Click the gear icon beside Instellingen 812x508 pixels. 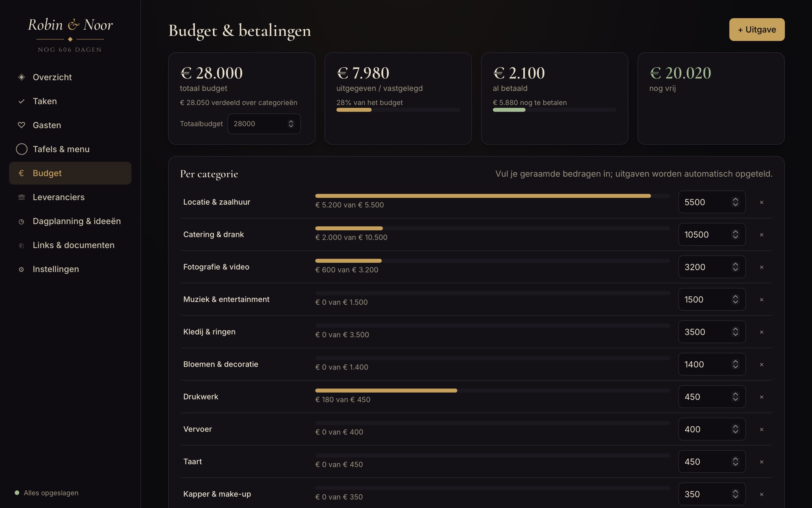point(22,269)
